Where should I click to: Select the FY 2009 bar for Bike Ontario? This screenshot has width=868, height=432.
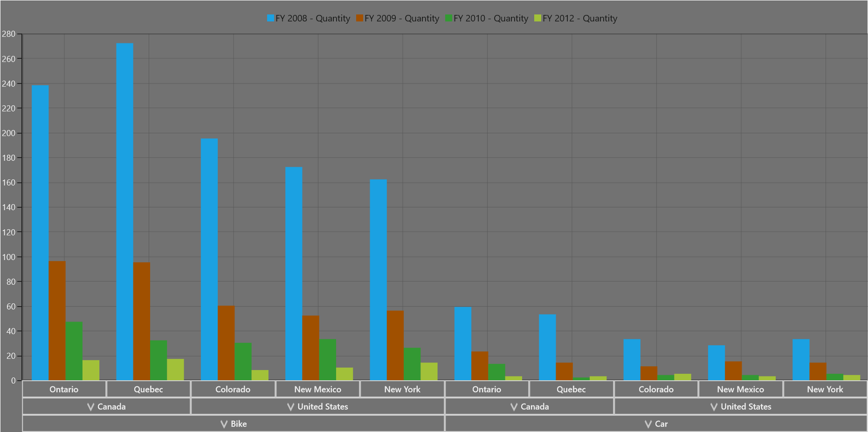[57, 321]
